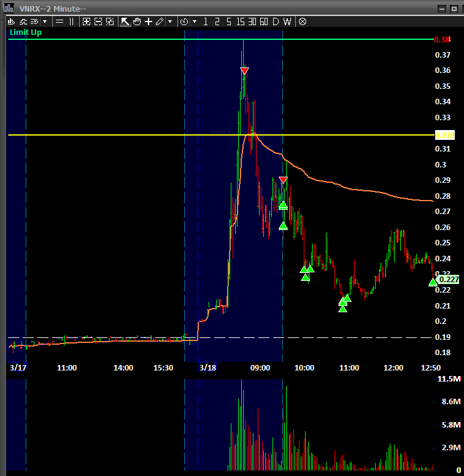The image size is (464, 476).
Task: Switch to the 1 minute timeframe
Action: (x=206, y=21)
